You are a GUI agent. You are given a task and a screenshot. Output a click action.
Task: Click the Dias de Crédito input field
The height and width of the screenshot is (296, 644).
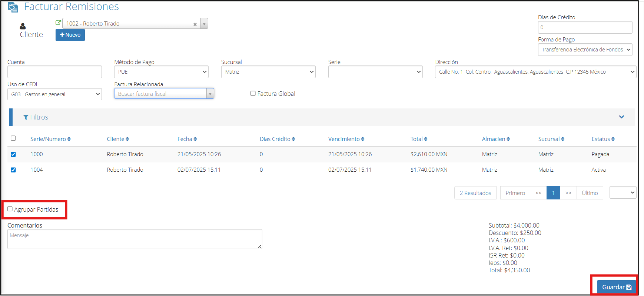pos(585,27)
